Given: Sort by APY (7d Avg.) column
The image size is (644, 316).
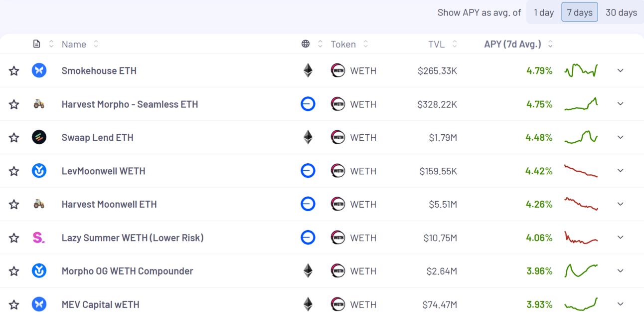Looking at the screenshot, I should [518, 44].
